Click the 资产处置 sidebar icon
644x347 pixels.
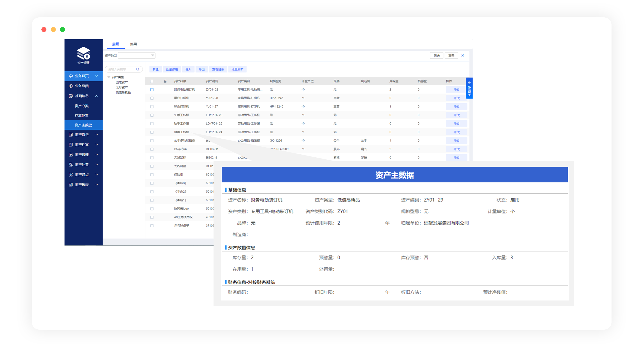(71, 165)
